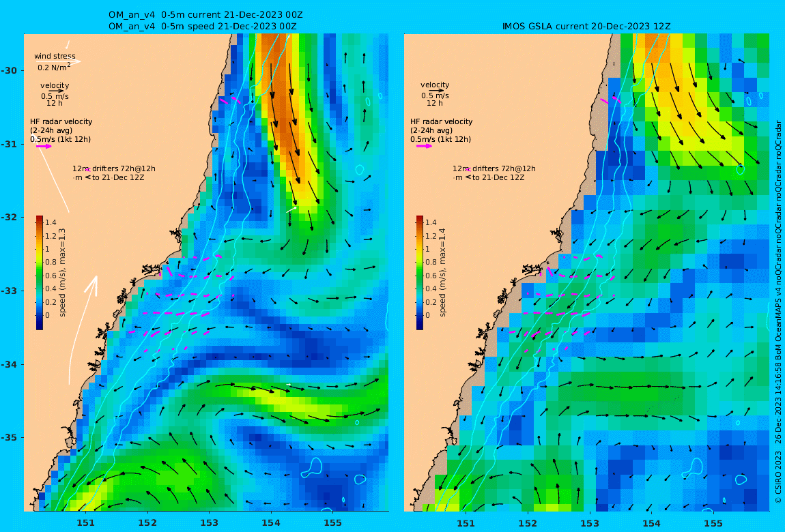Select title 'OM_an_v4 0-5m current 21-Dec-2023 00Z'

click(x=205, y=14)
